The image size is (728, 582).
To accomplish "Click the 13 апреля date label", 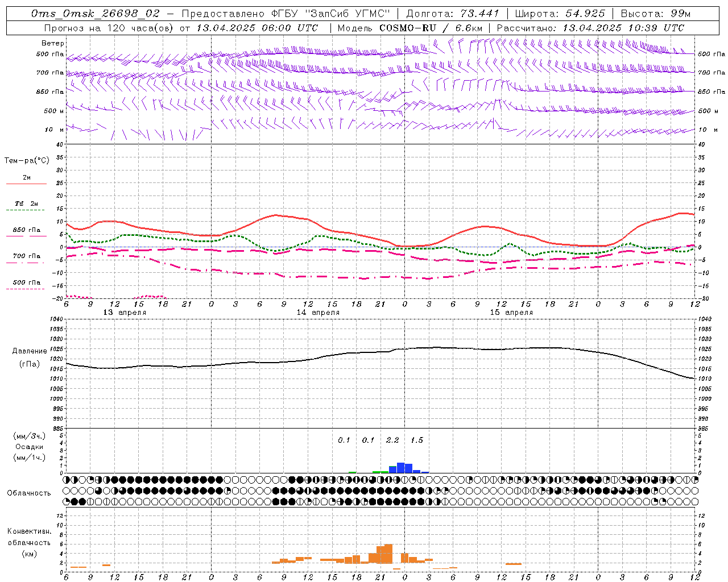I will point(125,313).
